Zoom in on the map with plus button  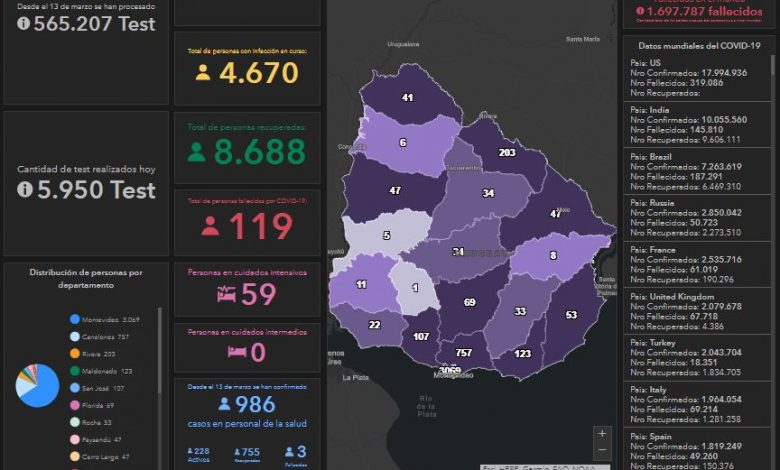point(601,434)
